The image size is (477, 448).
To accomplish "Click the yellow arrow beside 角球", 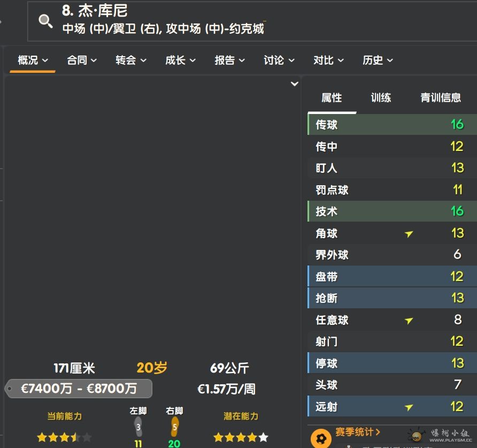I will click(x=409, y=233).
